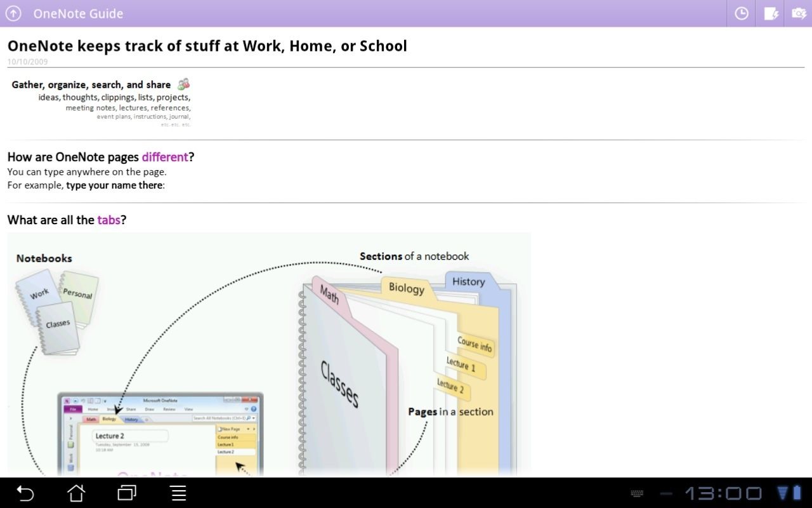Viewport: 812px width, 508px height.
Task: Tap the Course info page tab
Action: pos(475,345)
